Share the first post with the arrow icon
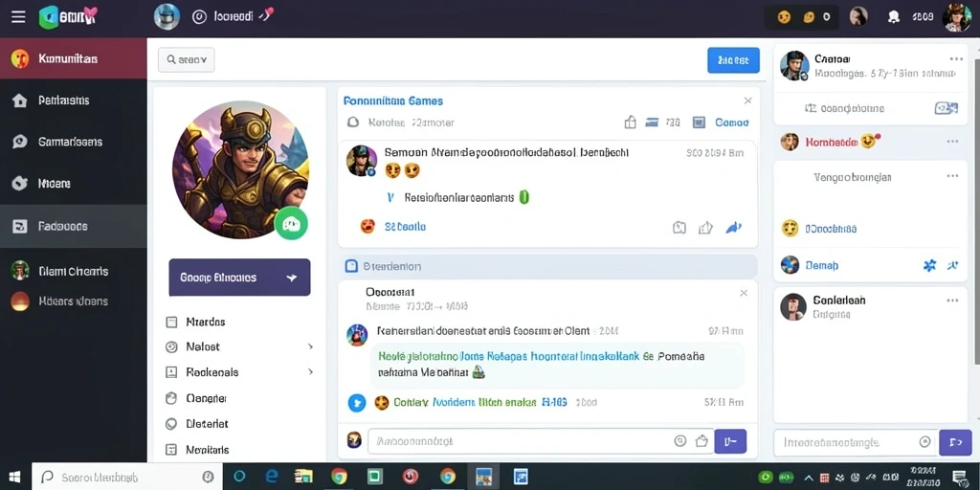 (x=733, y=228)
